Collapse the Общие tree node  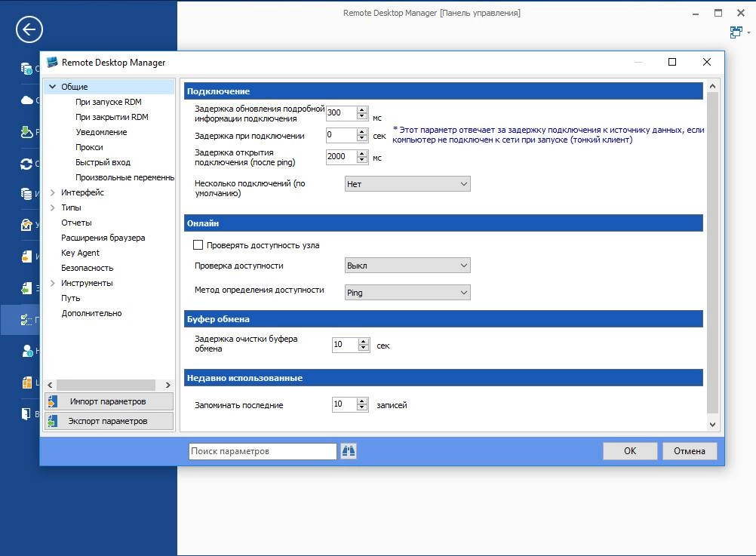pos(53,87)
